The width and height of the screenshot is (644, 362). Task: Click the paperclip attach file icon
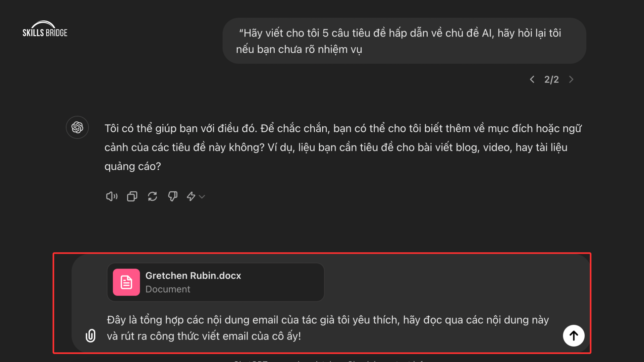click(x=91, y=336)
